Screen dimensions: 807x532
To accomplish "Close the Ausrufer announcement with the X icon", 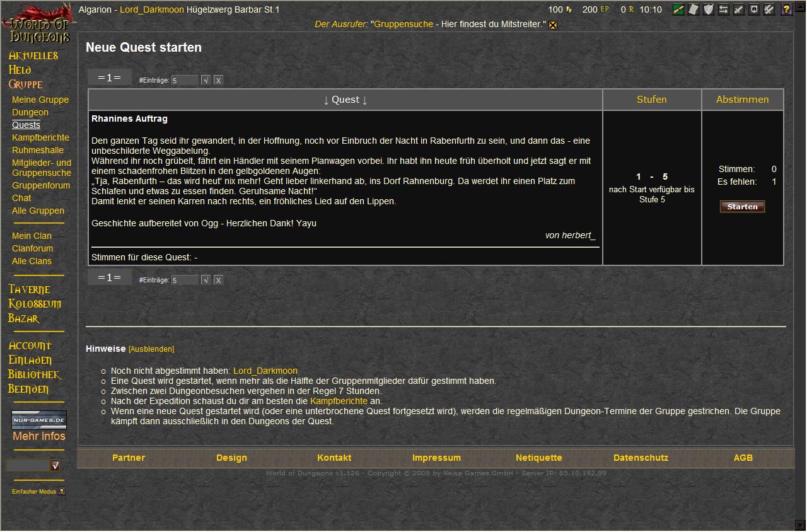I will click(x=553, y=25).
